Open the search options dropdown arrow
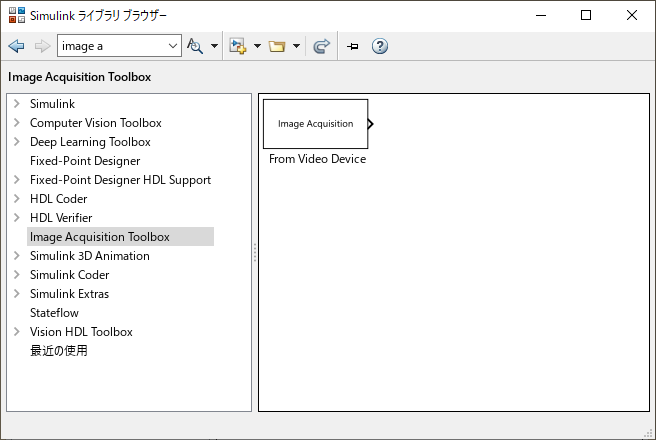This screenshot has width=656, height=440. (214, 46)
